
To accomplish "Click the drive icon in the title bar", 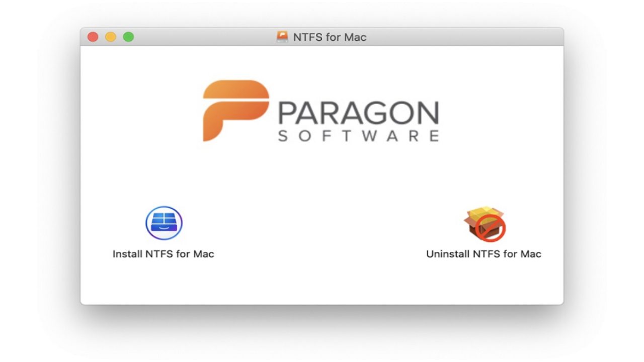I will 282,37.
